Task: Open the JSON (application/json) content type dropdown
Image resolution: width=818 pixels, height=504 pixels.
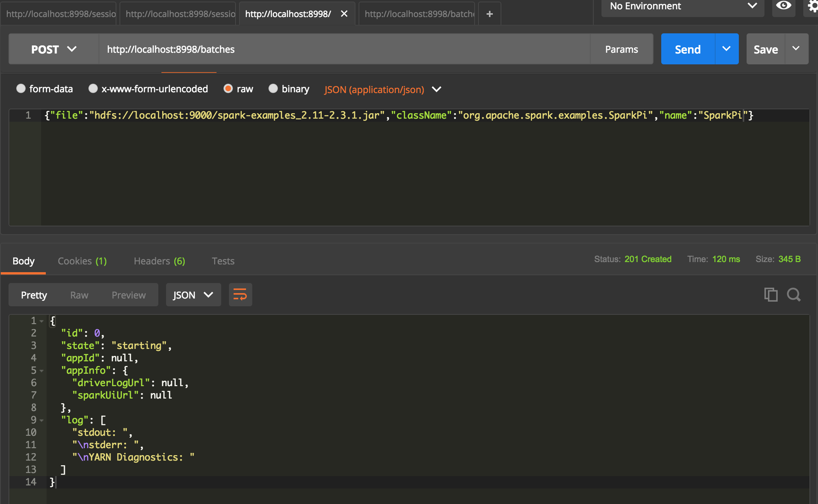Action: (x=383, y=90)
